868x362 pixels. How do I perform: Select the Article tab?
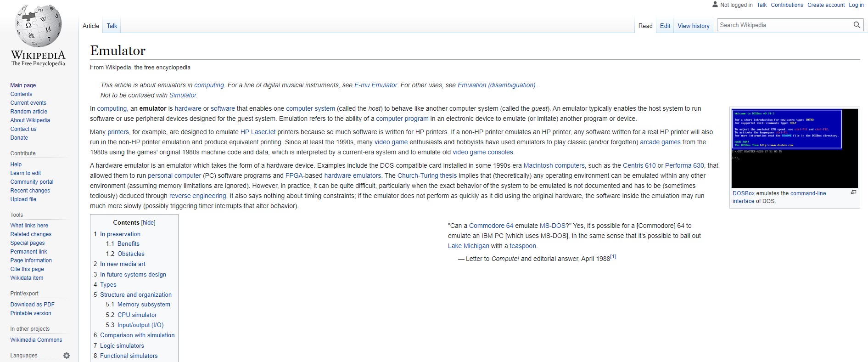click(91, 26)
